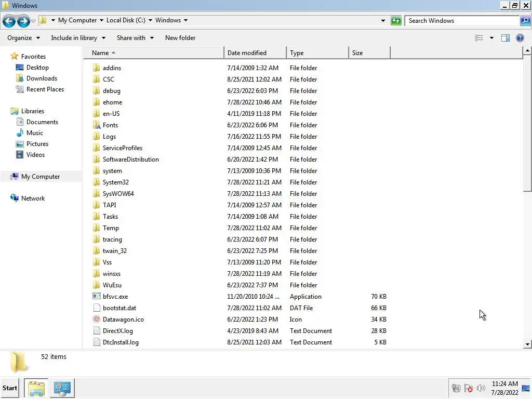Open Downloads in Favorites
532x399 pixels.
(x=42, y=78)
